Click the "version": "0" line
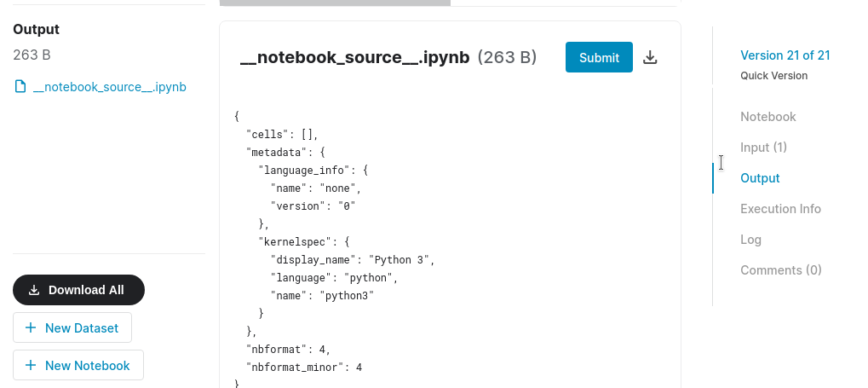868x388 pixels. coord(313,206)
